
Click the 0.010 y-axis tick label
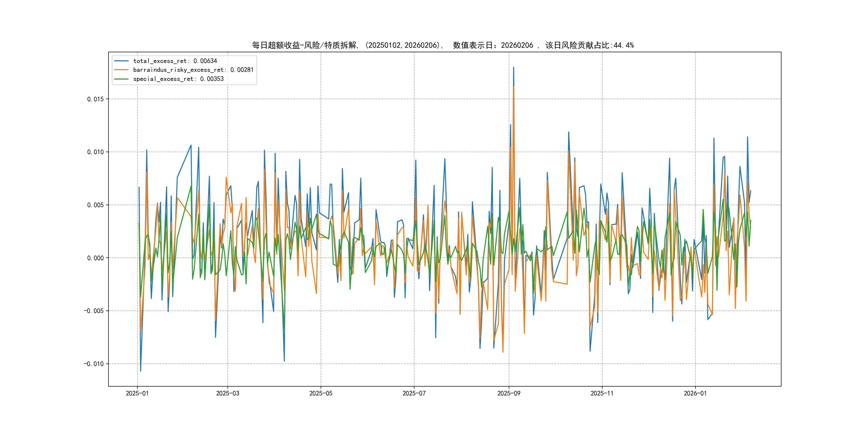point(95,152)
